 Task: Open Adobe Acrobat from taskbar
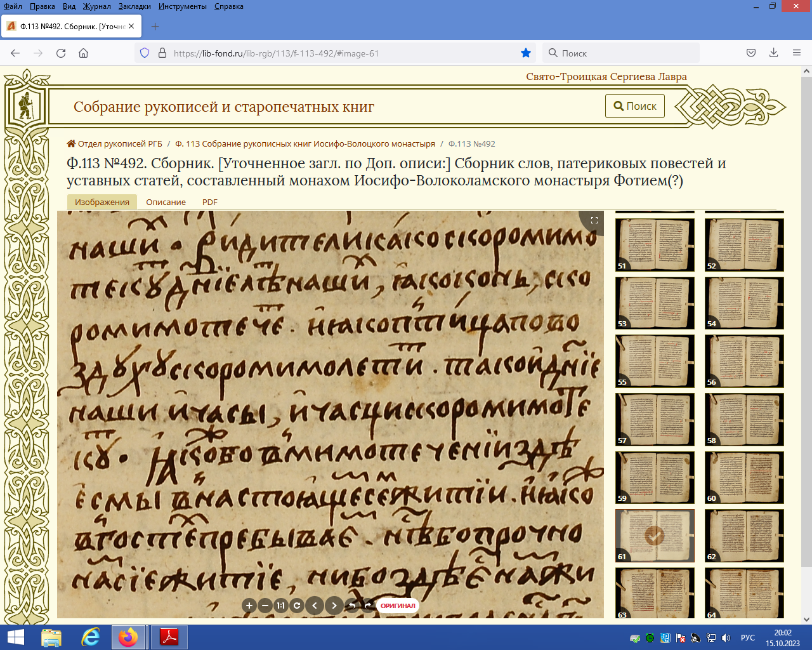pos(169,637)
